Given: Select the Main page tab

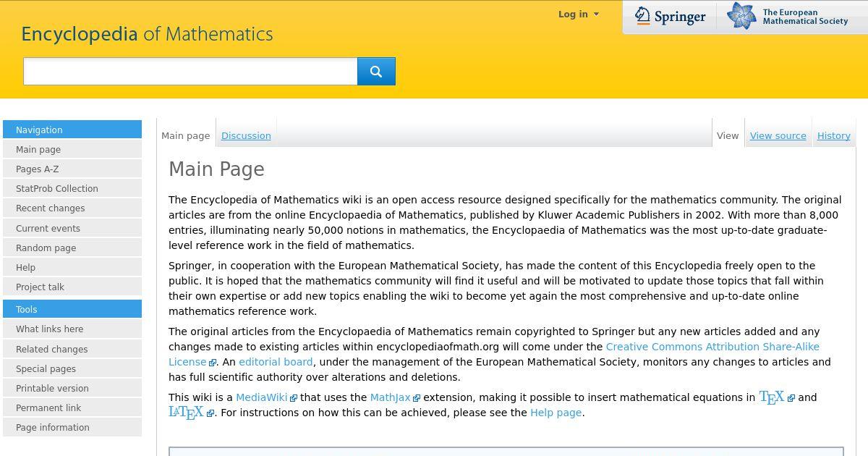Looking at the screenshot, I should pyautogui.click(x=186, y=135).
